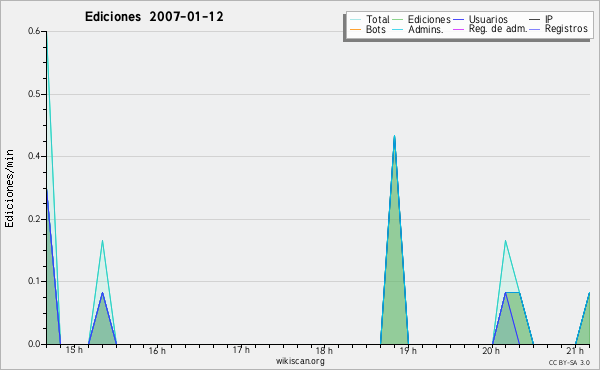Viewport: 600px width, 370px height.
Task: Click the Usuarios legend label
Action: 488,19
